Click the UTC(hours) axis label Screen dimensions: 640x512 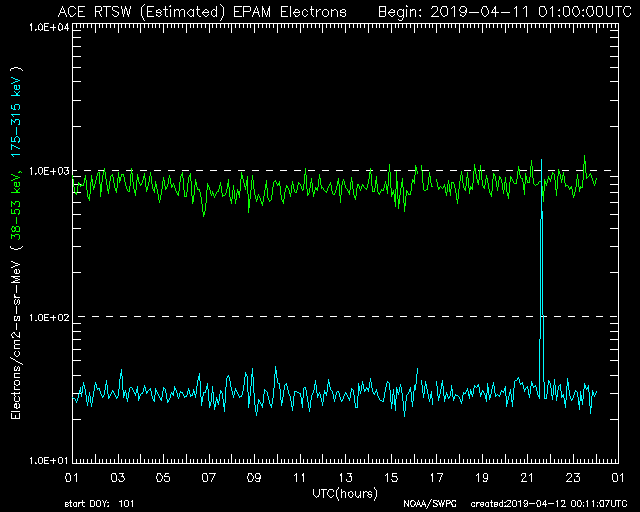pyautogui.click(x=345, y=493)
